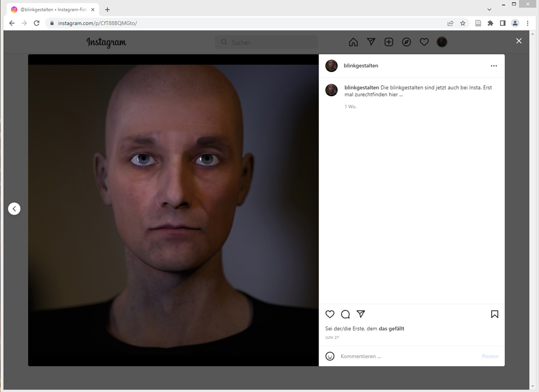Bookmark this page with the star icon
Screen dimensions: 539x392
(463, 23)
